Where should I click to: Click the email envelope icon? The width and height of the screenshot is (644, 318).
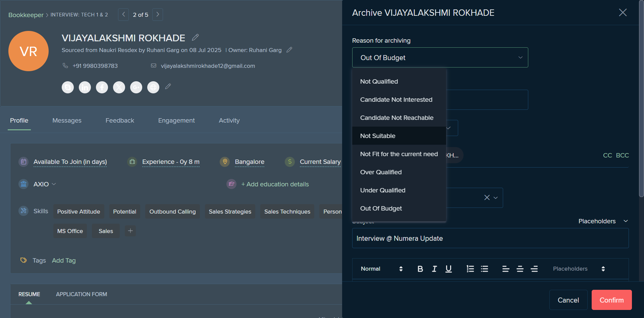point(154,65)
